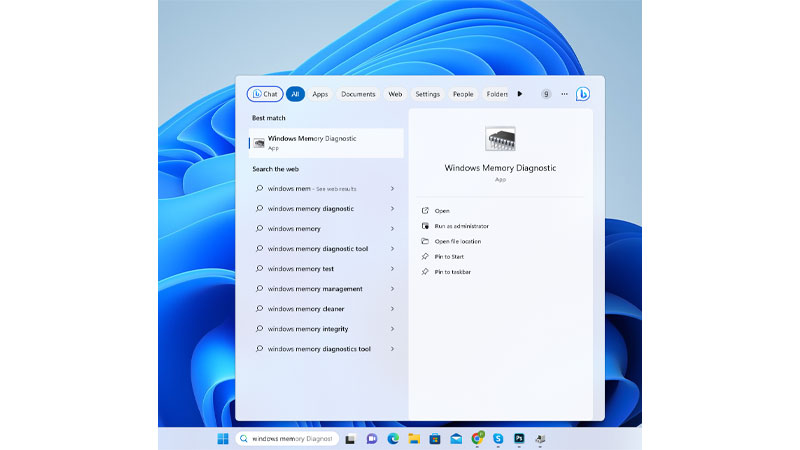Open Mail app from taskbar
The image size is (800, 450).
point(456,439)
